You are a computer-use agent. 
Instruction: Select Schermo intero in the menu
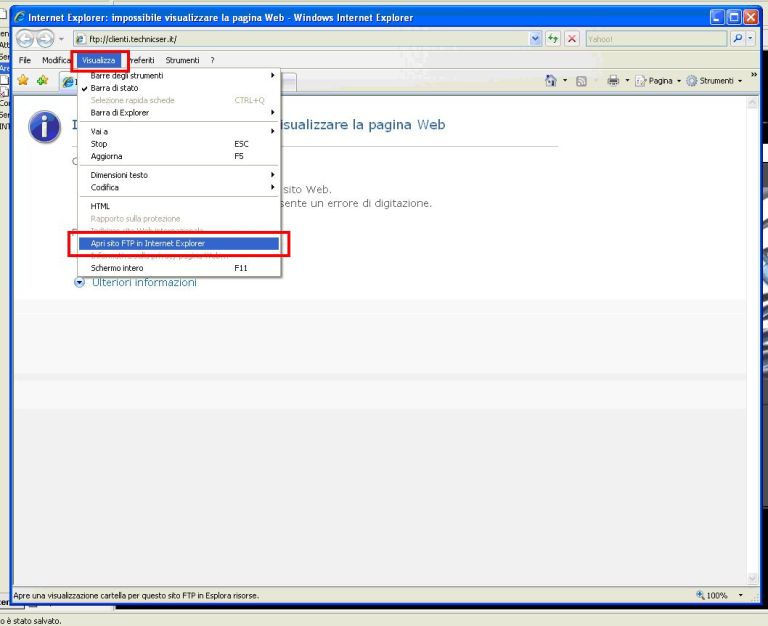[x=179, y=268]
